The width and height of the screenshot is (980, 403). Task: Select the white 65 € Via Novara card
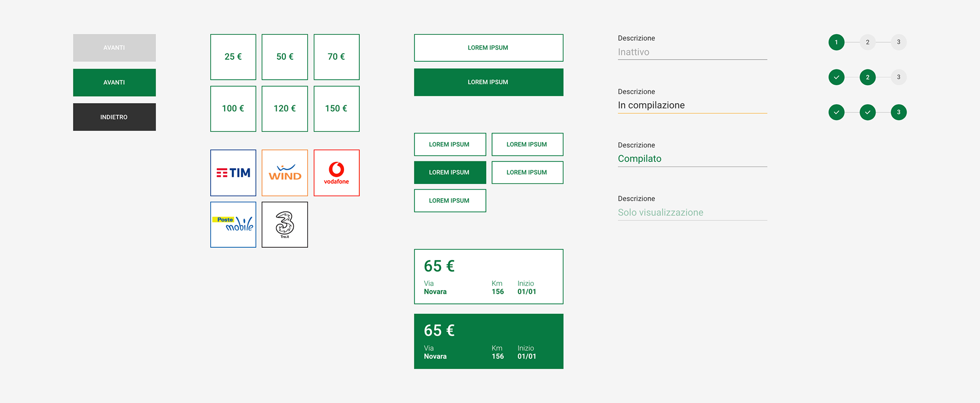coord(488,277)
